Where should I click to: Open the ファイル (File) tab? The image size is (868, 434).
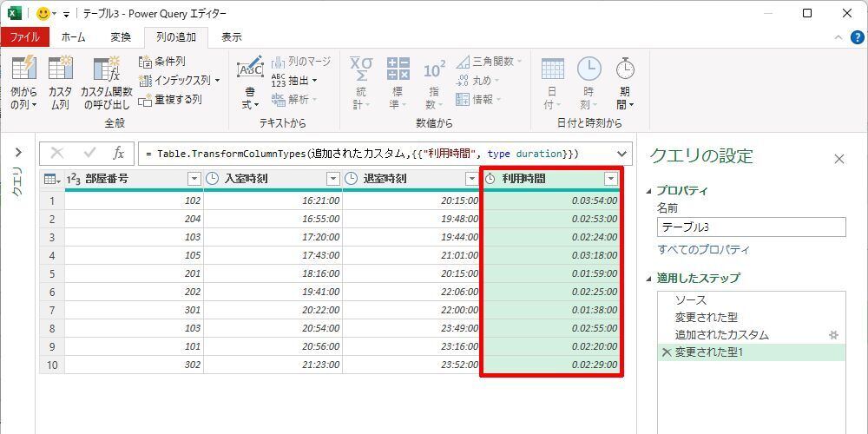24,37
